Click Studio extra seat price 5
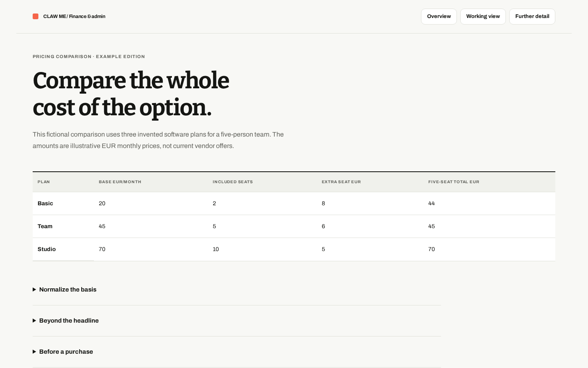 click(x=323, y=249)
